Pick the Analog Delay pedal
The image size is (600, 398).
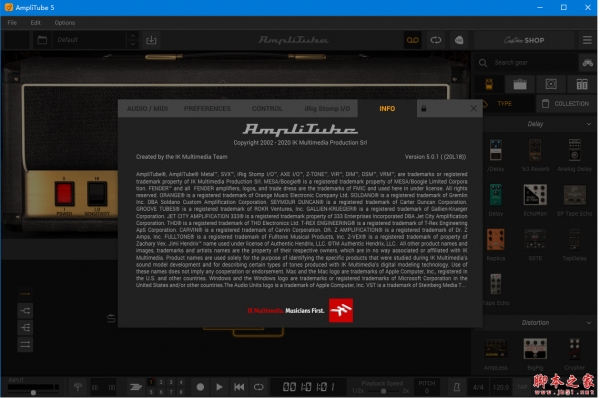574,155
